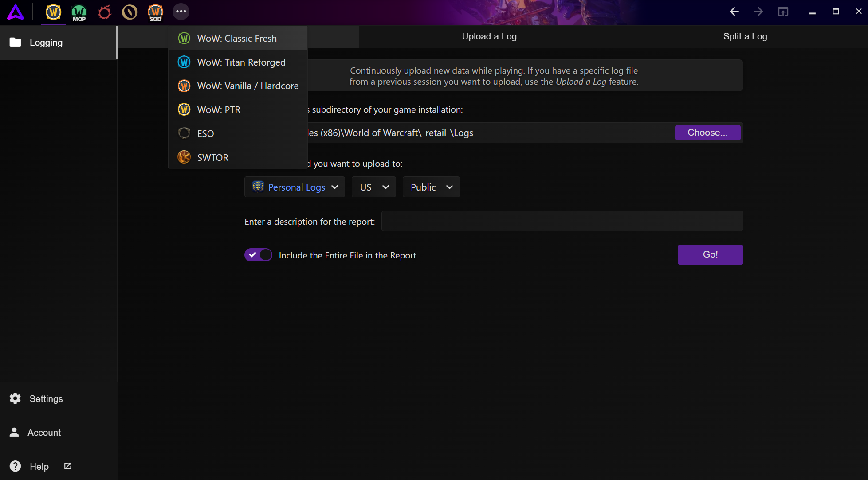
Task: Open the Split a Log tab
Action: tap(745, 36)
